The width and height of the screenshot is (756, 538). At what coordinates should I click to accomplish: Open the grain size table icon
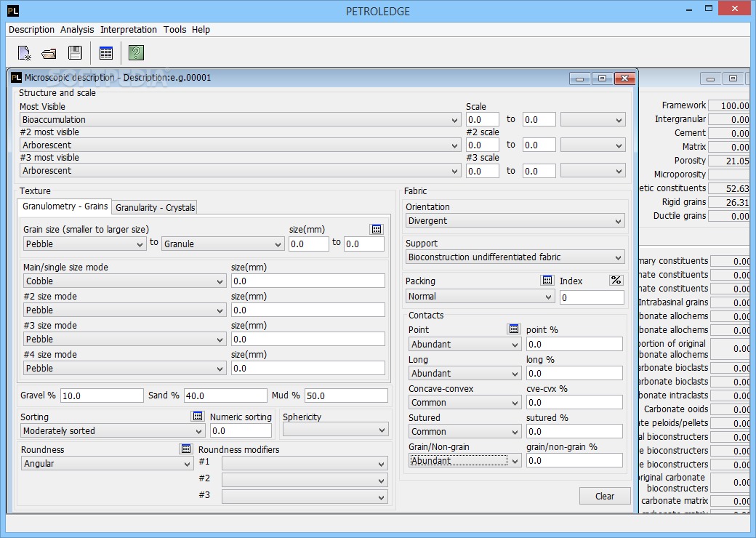[x=377, y=230]
